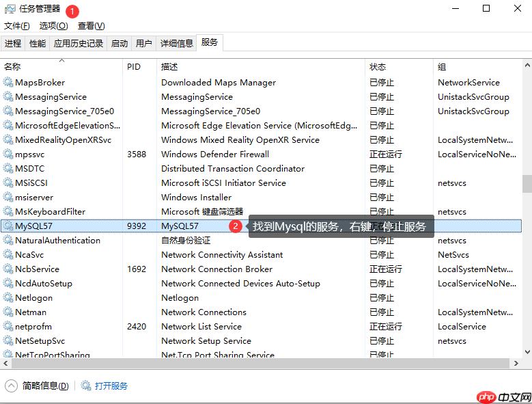
Task: Open the 查看(V) menu
Action: tap(92, 26)
